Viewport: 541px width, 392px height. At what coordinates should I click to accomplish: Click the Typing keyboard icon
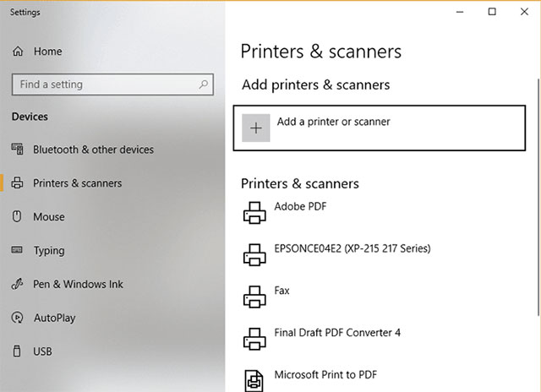click(x=18, y=251)
